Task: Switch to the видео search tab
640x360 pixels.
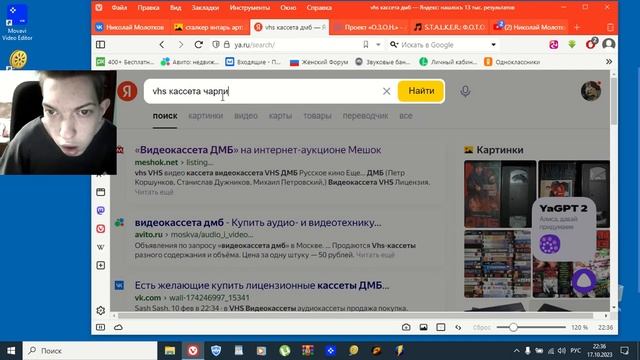Action: click(x=246, y=116)
